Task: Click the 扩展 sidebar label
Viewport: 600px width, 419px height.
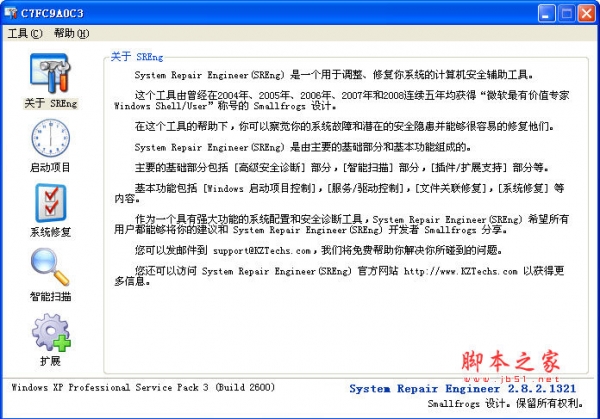Action: 51,361
